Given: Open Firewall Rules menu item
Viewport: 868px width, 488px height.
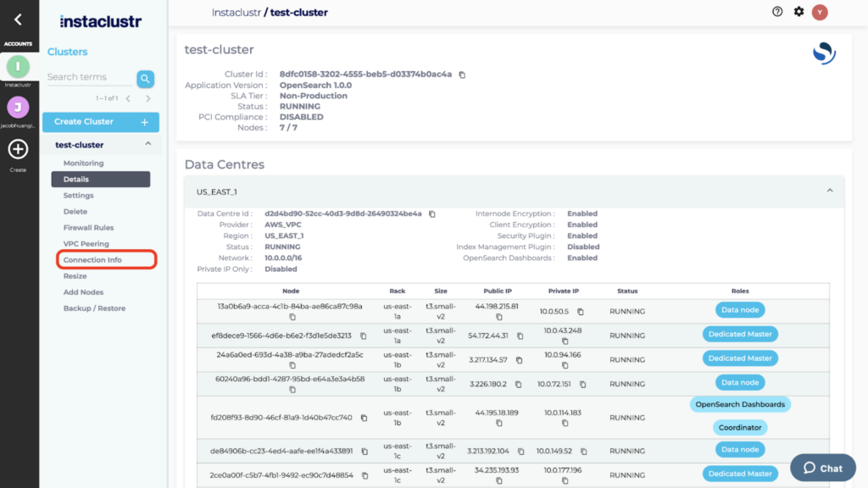Looking at the screenshot, I should (88, 228).
